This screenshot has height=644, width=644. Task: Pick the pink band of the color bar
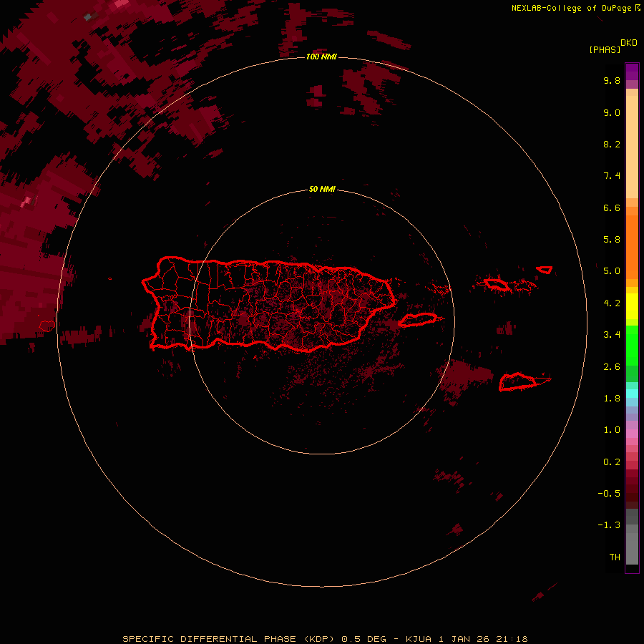pyautogui.click(x=632, y=434)
